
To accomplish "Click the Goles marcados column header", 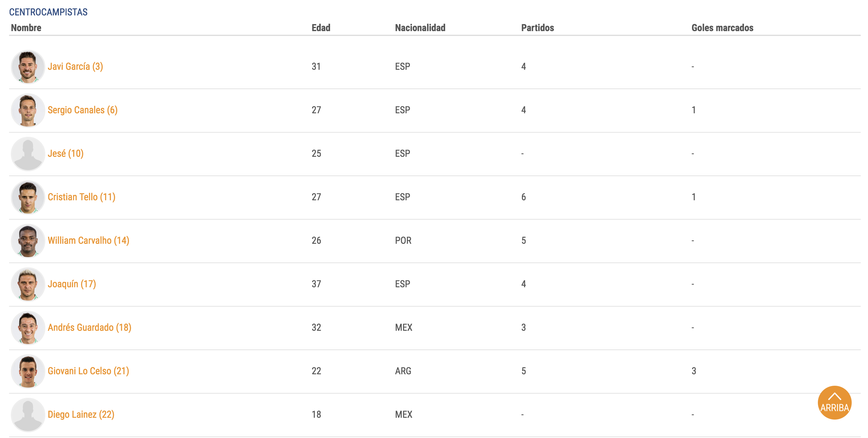I will coord(722,27).
